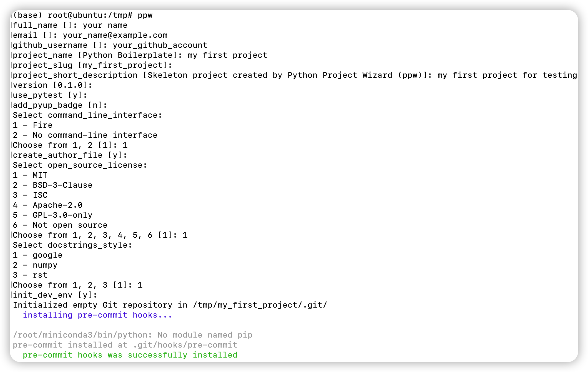Click the 'GPL-3.0-only' license option
Viewport: 588px width, 372px height.
pos(62,215)
